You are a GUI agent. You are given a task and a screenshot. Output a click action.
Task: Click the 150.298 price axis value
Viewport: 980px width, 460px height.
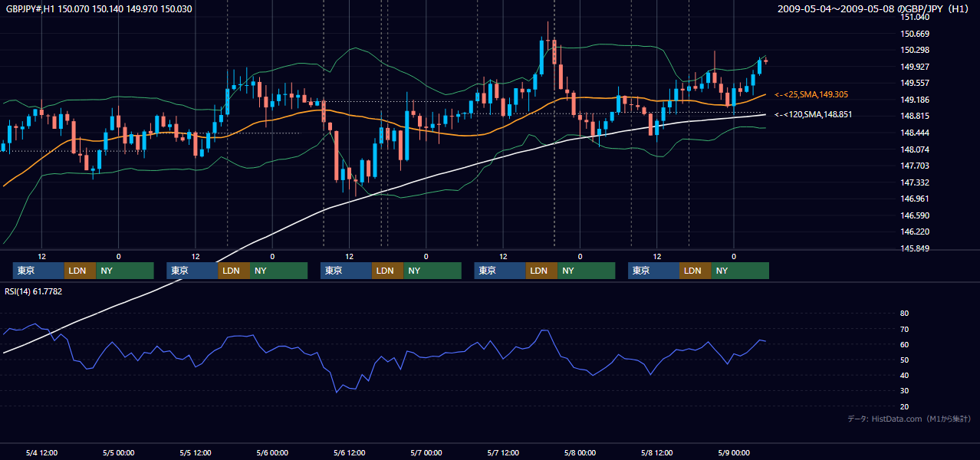point(915,51)
